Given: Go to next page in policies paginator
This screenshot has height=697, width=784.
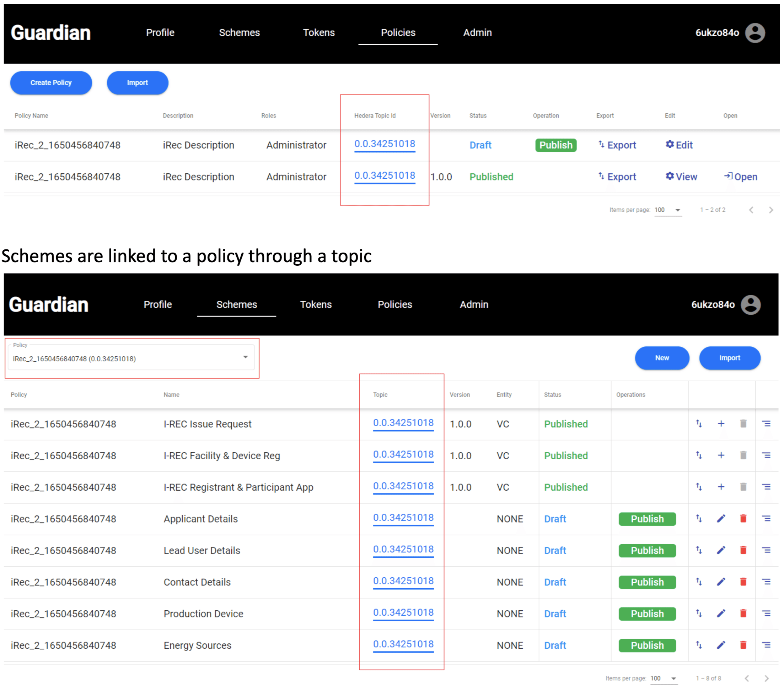Looking at the screenshot, I should [770, 210].
